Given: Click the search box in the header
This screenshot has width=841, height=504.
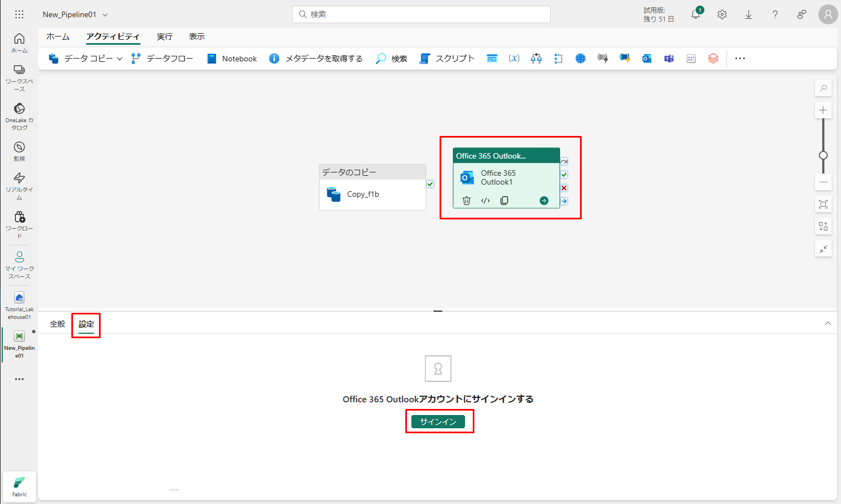Looking at the screenshot, I should click(x=421, y=14).
